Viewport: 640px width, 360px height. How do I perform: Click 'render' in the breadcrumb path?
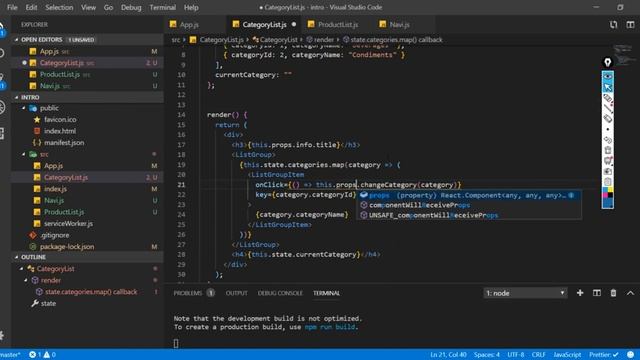[x=324, y=40]
